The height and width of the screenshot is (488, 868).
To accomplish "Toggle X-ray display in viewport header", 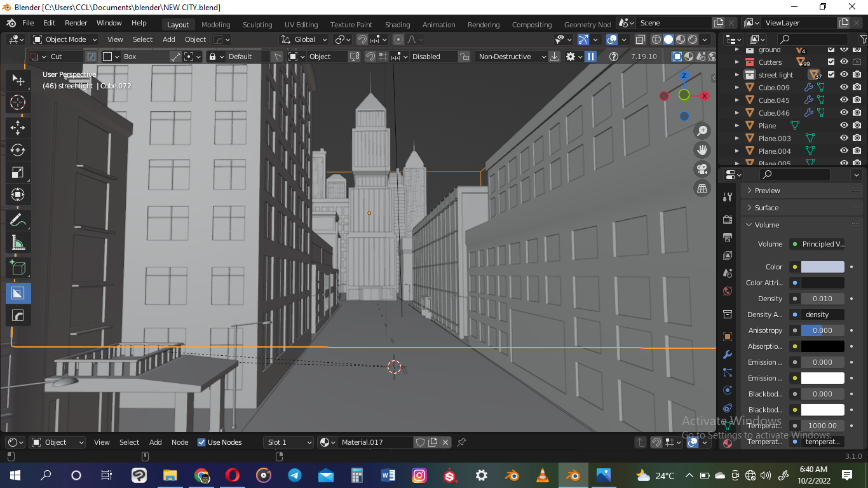I will point(639,39).
